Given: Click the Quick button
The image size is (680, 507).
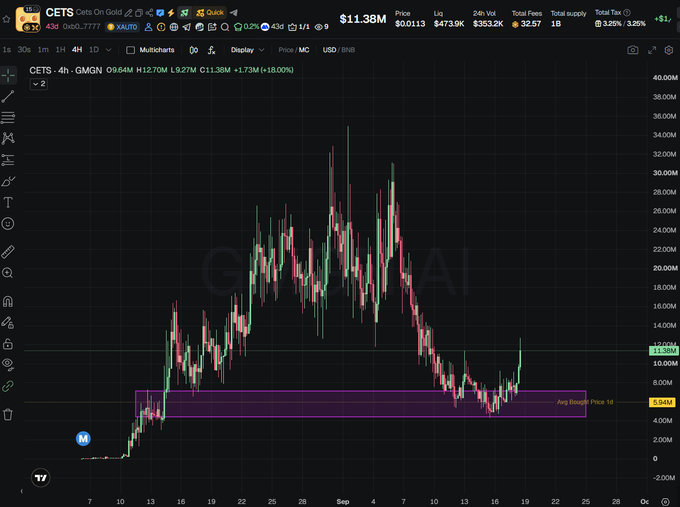Looking at the screenshot, I should coord(210,13).
